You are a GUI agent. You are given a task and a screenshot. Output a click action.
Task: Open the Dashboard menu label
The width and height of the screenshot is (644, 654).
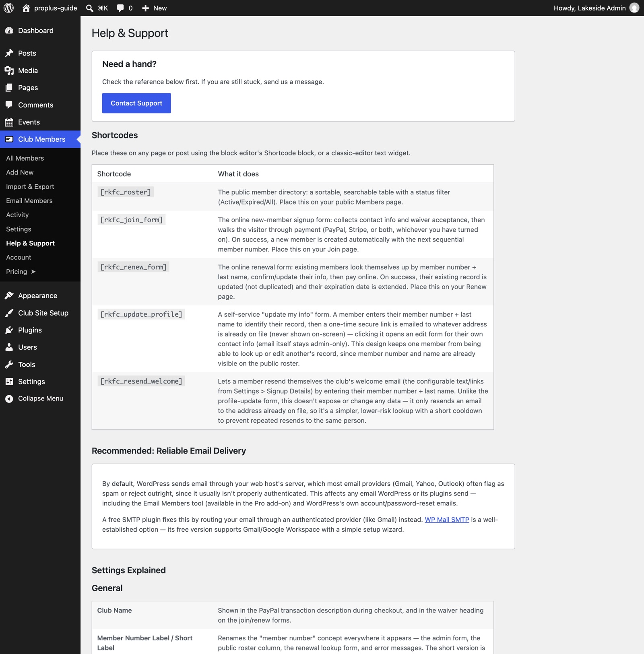coord(36,31)
